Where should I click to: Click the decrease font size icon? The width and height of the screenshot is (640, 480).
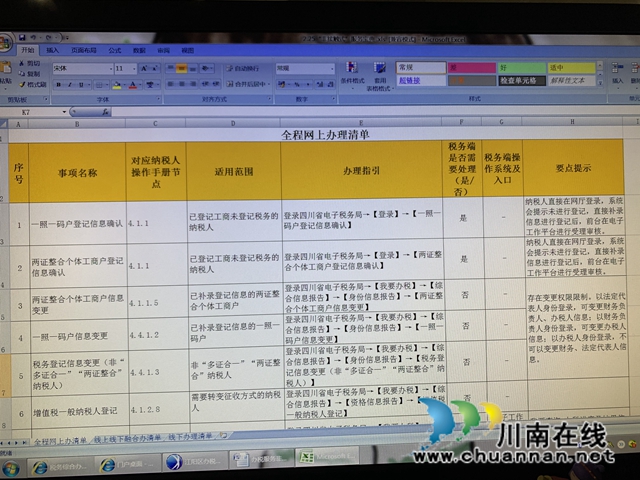pyautogui.click(x=155, y=69)
